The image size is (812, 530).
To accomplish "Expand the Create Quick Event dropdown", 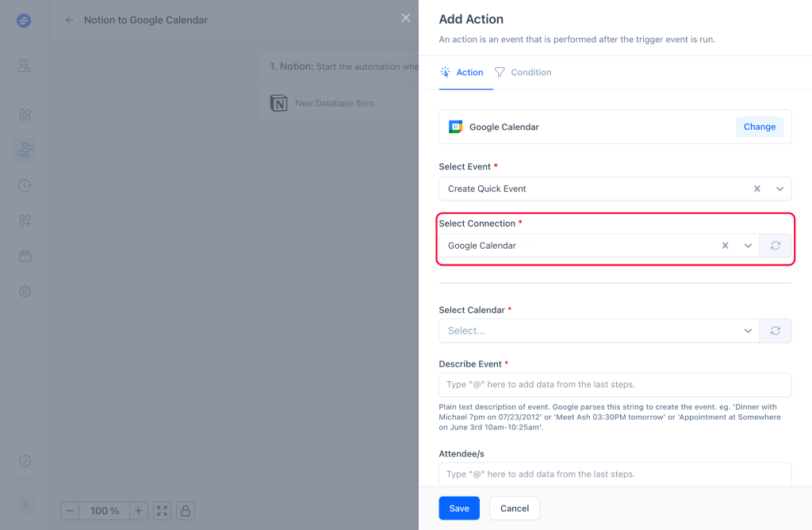I will pos(779,189).
